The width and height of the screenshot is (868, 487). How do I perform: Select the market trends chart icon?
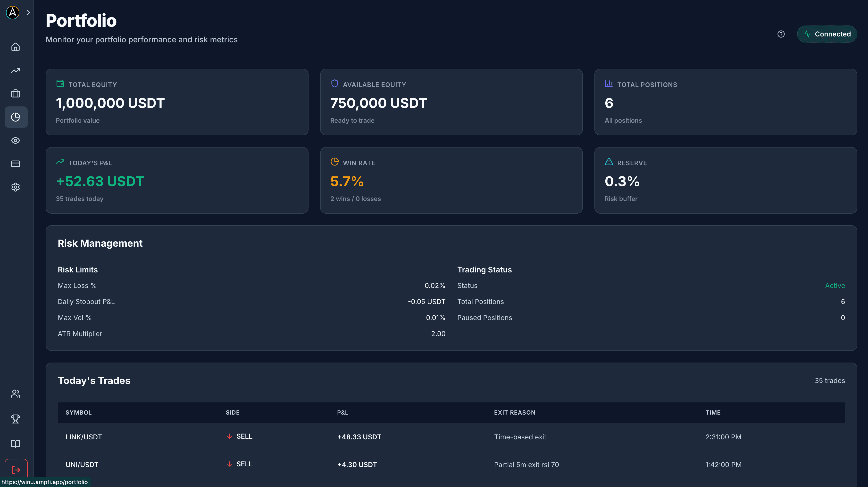click(16, 70)
